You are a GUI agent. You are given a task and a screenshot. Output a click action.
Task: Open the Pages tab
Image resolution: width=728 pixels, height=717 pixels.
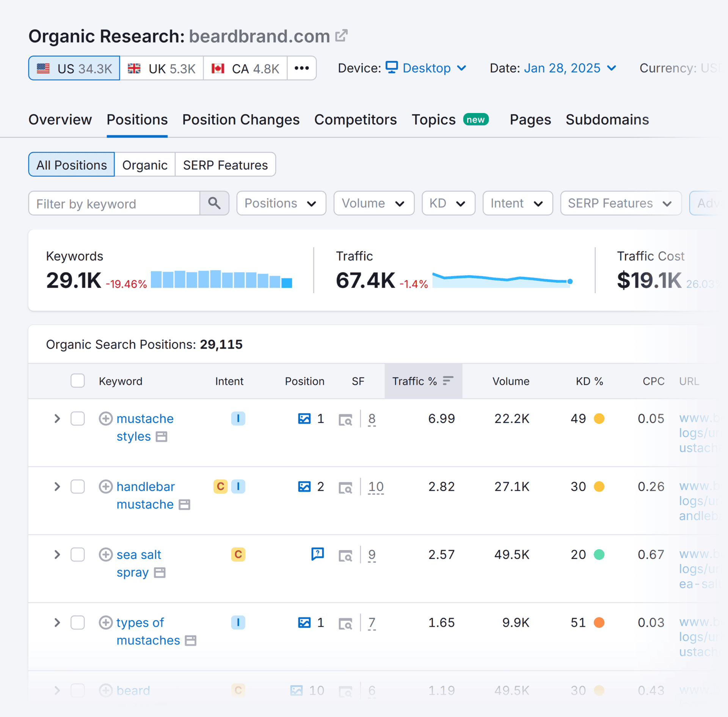530,119
